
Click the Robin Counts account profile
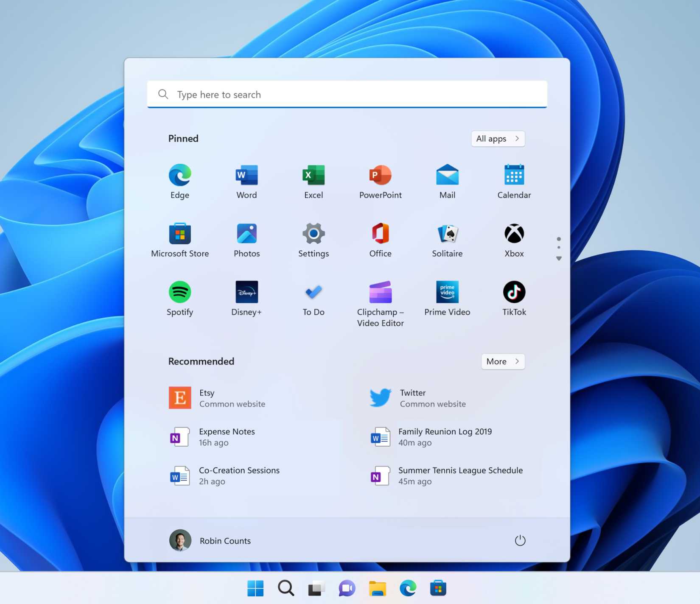tap(211, 540)
